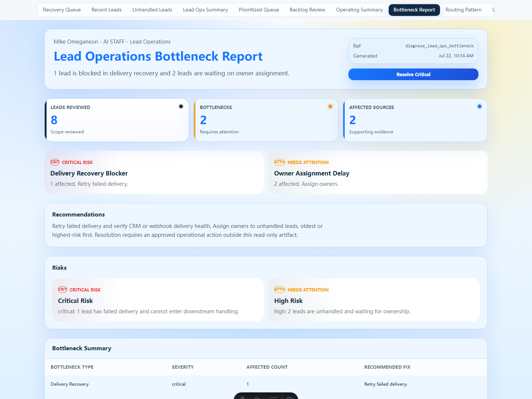
Task: Click the CRIT badge in Risks section
Action: [62, 290]
